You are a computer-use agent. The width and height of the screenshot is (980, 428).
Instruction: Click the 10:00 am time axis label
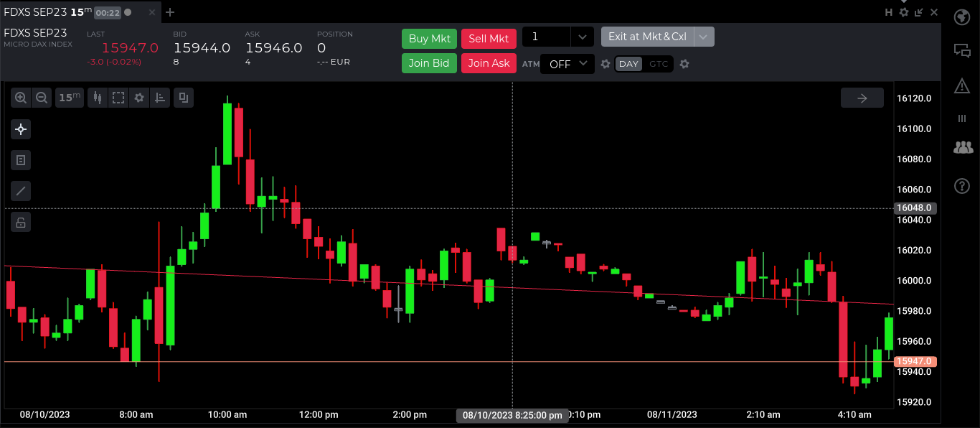pos(227,415)
